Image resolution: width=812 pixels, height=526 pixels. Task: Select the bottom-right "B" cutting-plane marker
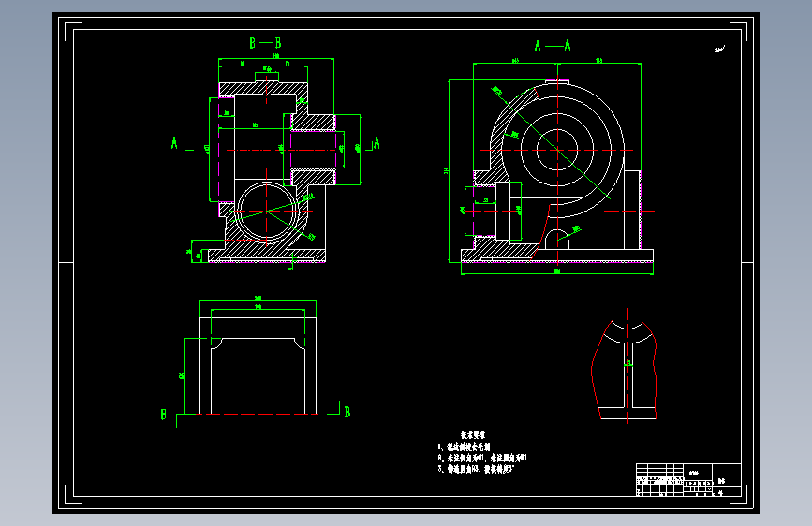pyautogui.click(x=347, y=412)
